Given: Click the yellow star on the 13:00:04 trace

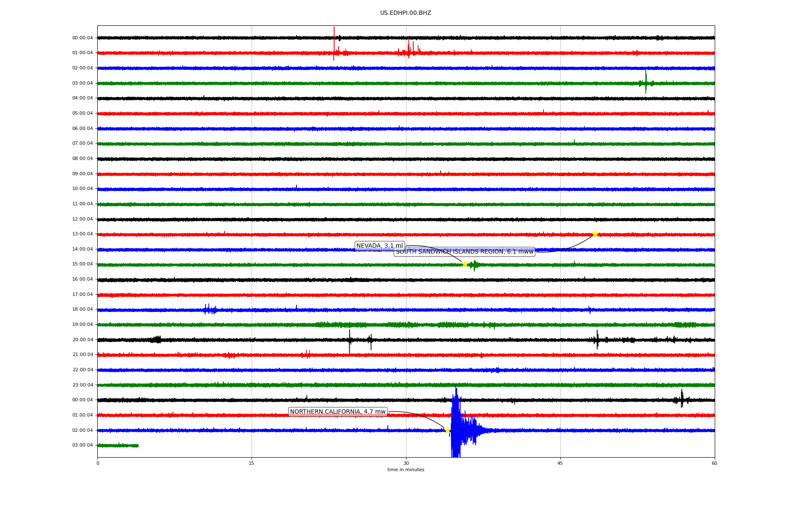Looking at the screenshot, I should 595,234.
